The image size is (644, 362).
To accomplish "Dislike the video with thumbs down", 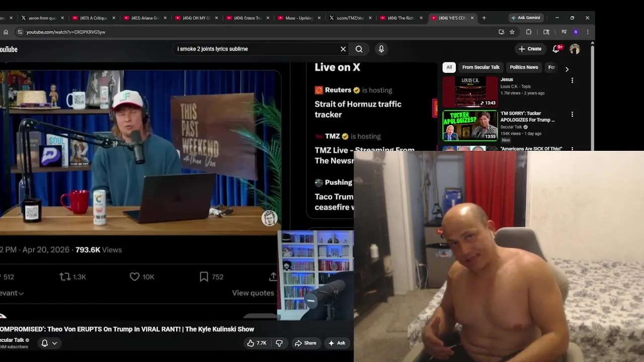I will click(x=279, y=343).
